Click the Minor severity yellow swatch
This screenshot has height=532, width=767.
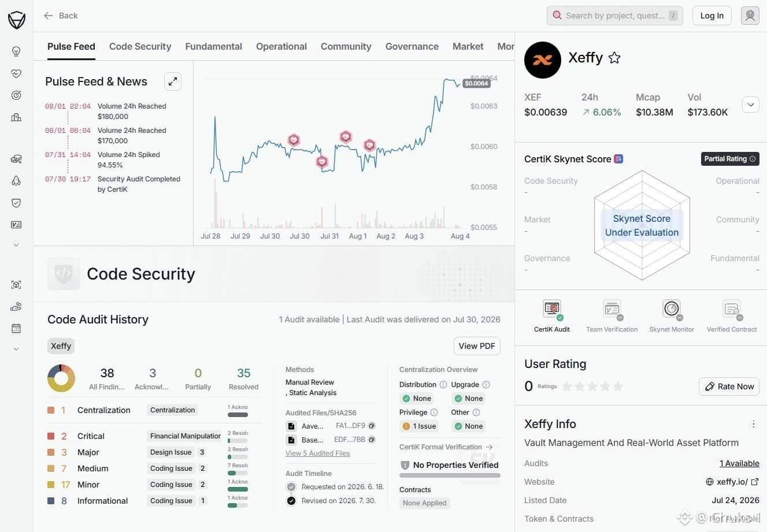click(x=51, y=485)
